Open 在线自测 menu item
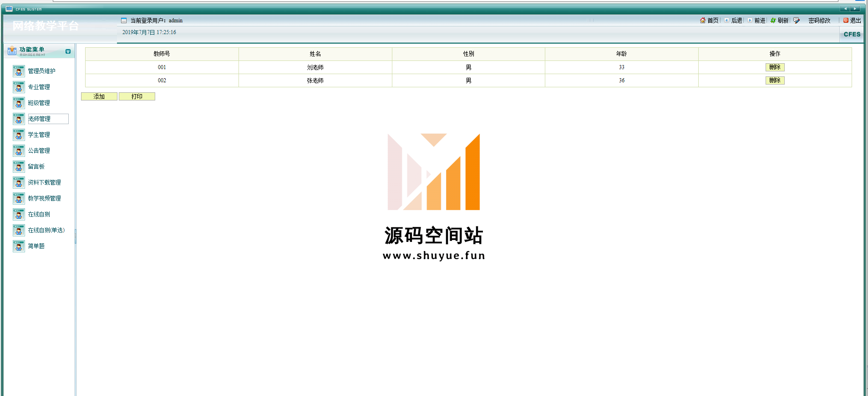 [39, 215]
